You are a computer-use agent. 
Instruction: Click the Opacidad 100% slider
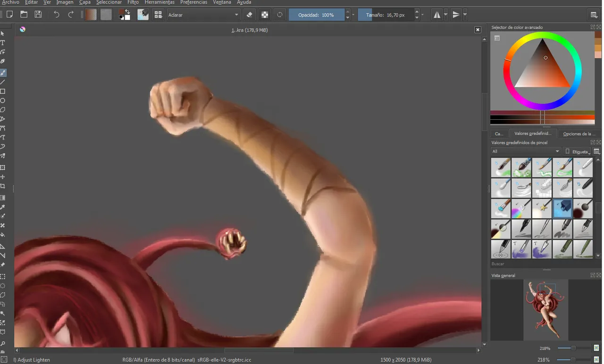tap(317, 15)
